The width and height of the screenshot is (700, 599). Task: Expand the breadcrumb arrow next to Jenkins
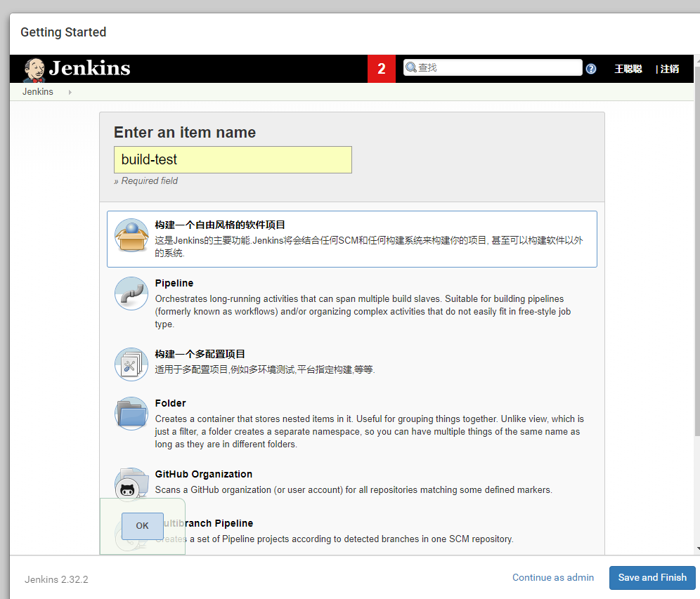(x=70, y=92)
